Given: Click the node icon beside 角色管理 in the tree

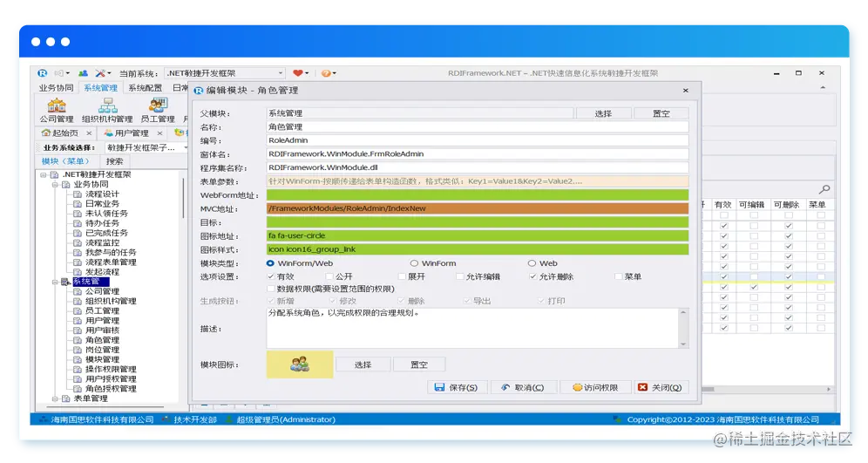Looking at the screenshot, I should click(x=78, y=340).
